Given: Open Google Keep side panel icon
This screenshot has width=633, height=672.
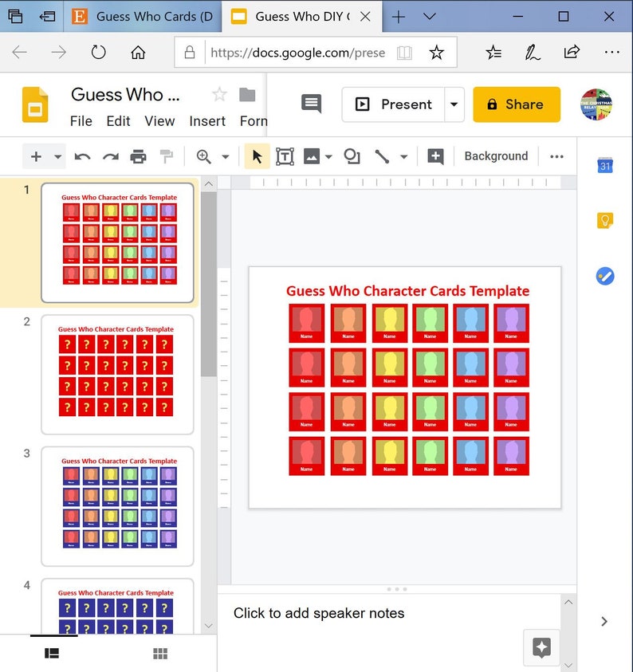Looking at the screenshot, I should coord(605,221).
